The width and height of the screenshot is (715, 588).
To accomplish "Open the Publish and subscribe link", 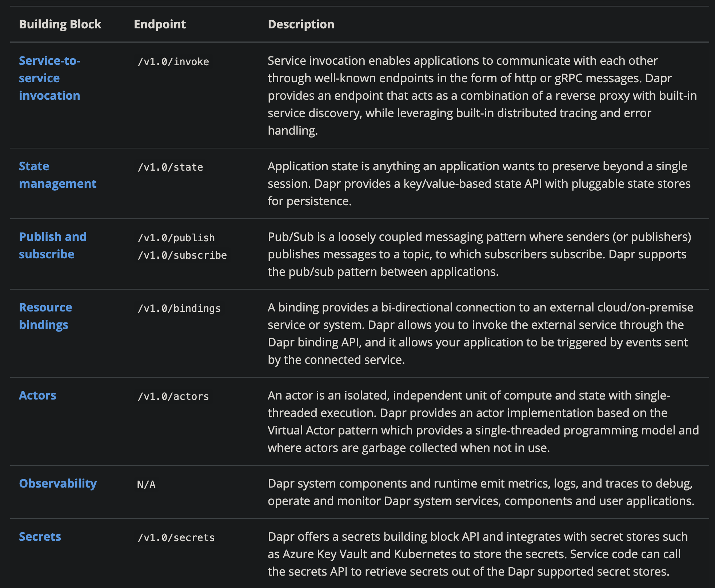I will (x=53, y=245).
